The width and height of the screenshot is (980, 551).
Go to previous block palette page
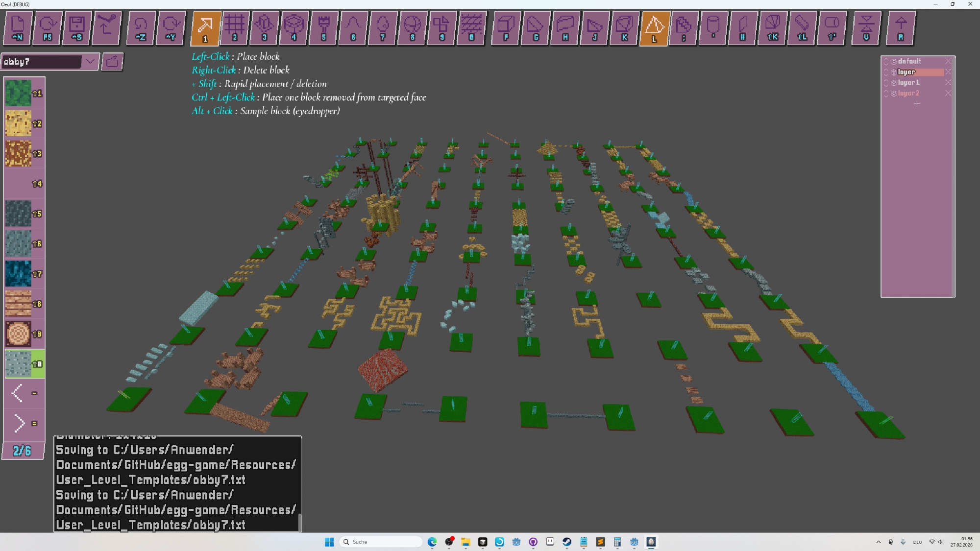[18, 393]
